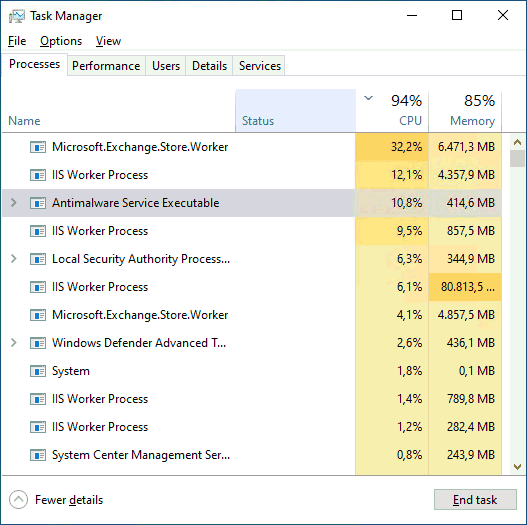Click the End task button
The height and width of the screenshot is (525, 527).
pyautogui.click(x=475, y=500)
